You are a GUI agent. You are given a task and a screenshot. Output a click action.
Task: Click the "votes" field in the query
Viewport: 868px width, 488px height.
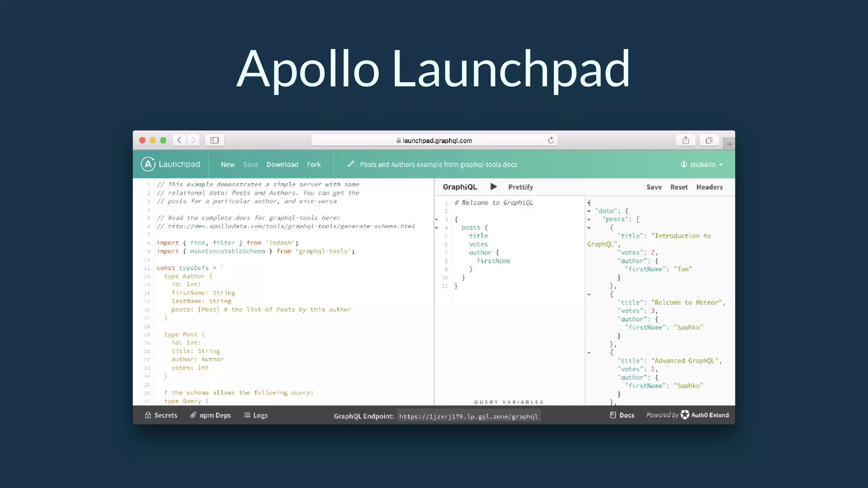pos(478,244)
